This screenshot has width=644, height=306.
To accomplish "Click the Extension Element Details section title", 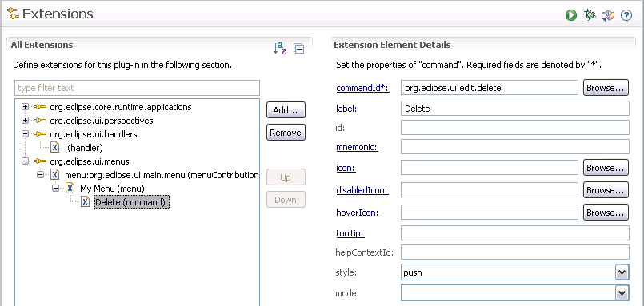I will [392, 45].
